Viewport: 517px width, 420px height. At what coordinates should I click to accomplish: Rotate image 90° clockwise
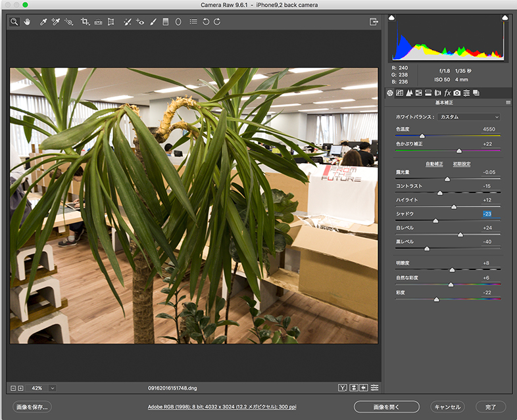[x=217, y=22]
